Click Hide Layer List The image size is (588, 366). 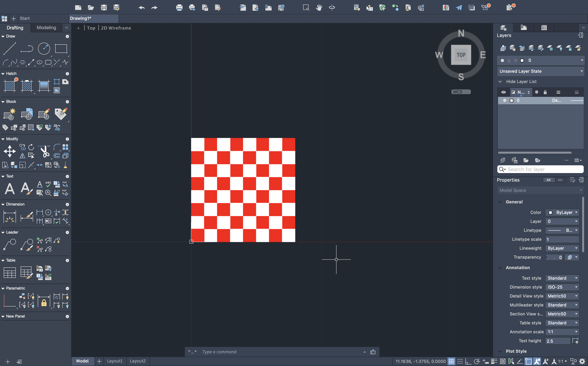coord(521,81)
